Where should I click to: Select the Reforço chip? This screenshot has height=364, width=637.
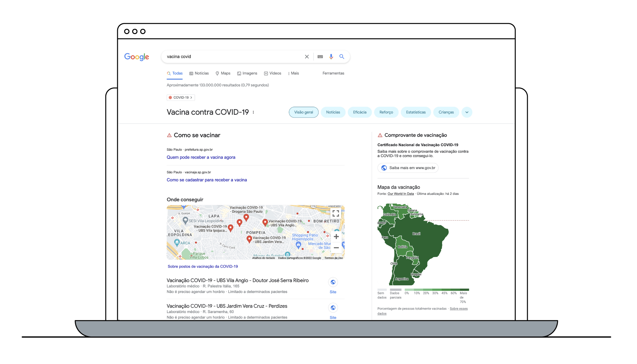[x=386, y=112]
